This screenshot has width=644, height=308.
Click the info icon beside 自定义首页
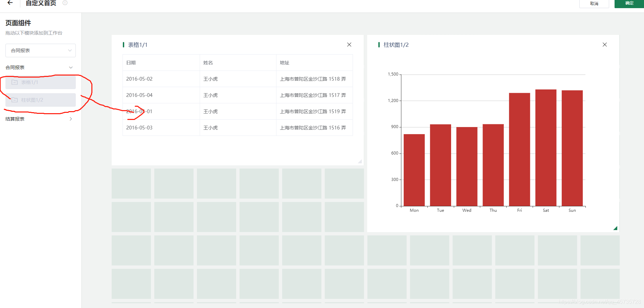click(x=65, y=3)
